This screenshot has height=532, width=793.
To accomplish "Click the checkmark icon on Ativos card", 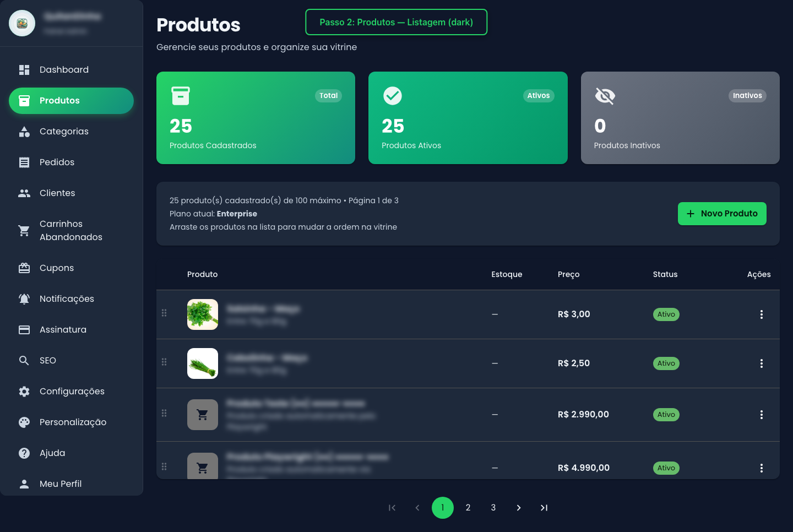I will (x=392, y=95).
